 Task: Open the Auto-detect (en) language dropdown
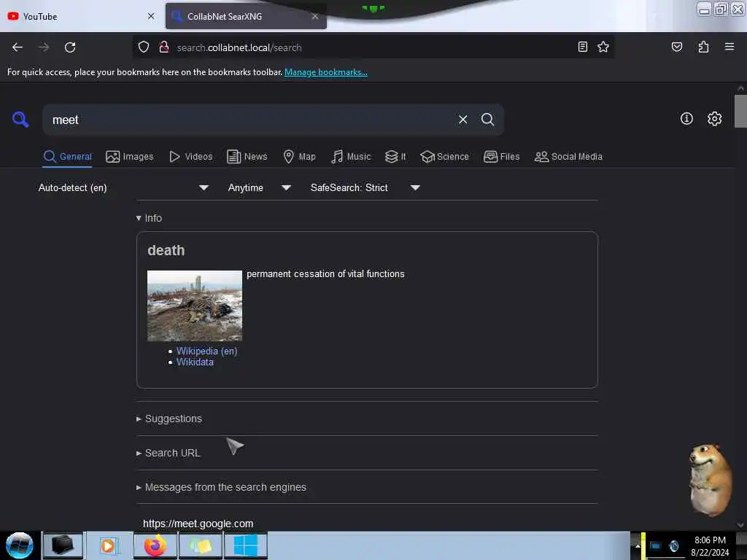[123, 187]
